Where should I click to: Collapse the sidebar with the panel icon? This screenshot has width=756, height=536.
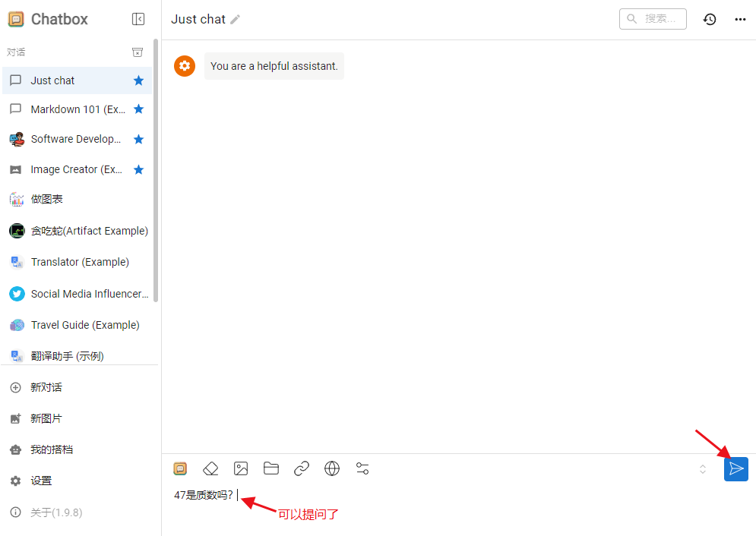(138, 19)
